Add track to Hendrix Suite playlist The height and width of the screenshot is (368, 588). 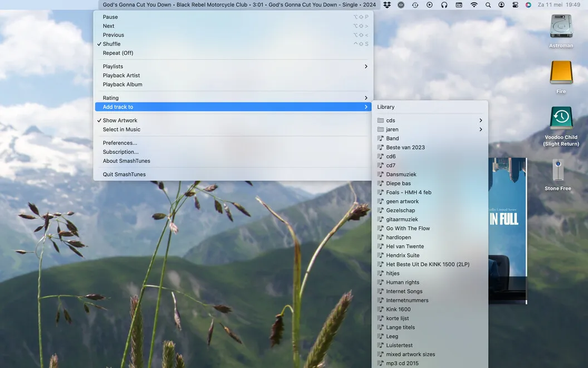[x=430, y=255]
